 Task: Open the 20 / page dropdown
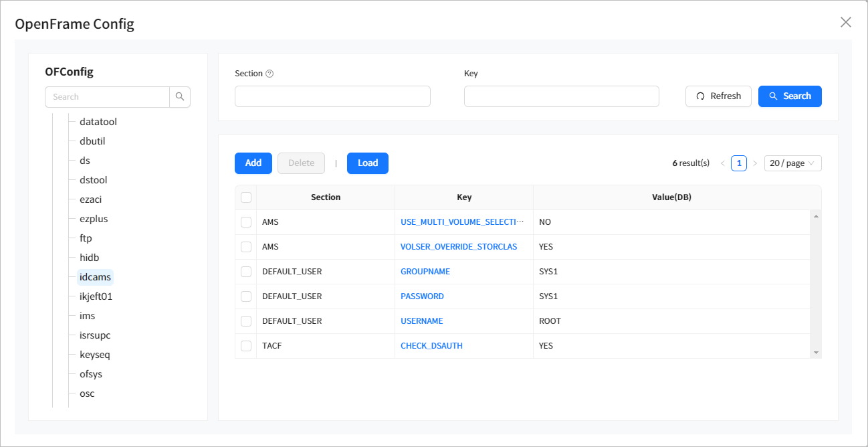(x=792, y=163)
